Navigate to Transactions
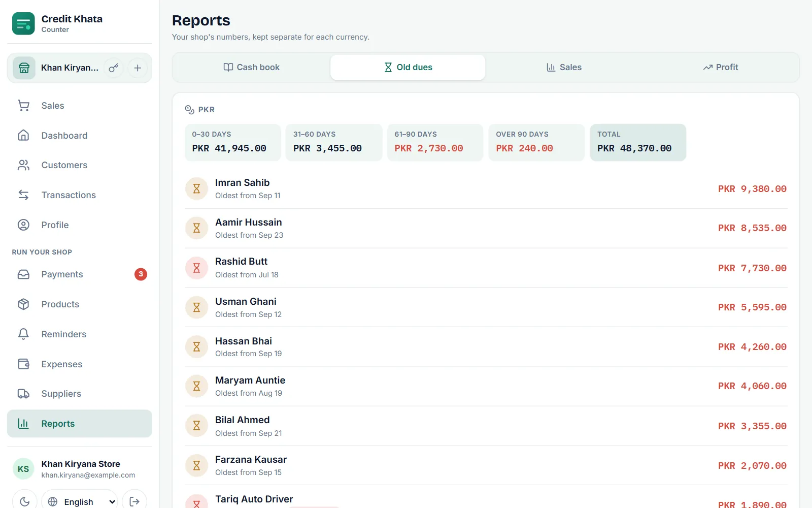Image resolution: width=812 pixels, height=508 pixels. (x=80, y=195)
